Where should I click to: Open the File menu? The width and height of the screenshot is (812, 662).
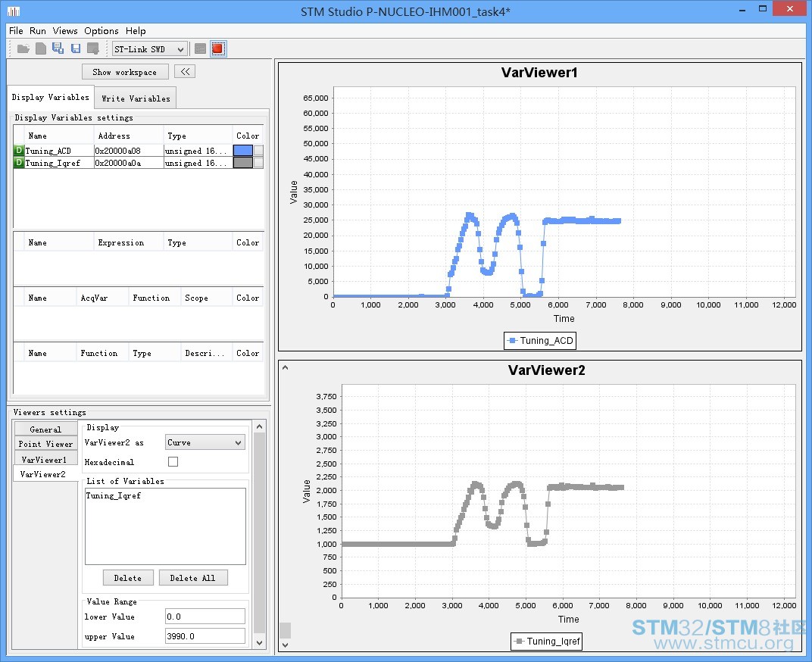[x=16, y=30]
